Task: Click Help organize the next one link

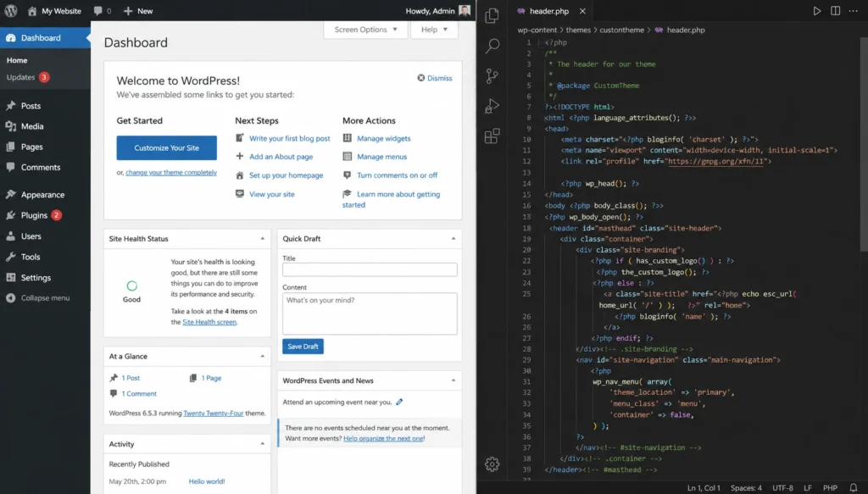Action: (x=383, y=439)
